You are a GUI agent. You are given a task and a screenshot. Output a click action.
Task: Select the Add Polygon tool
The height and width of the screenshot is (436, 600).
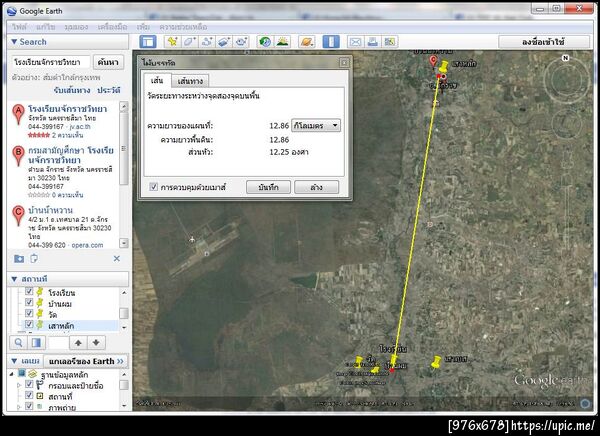click(189, 42)
